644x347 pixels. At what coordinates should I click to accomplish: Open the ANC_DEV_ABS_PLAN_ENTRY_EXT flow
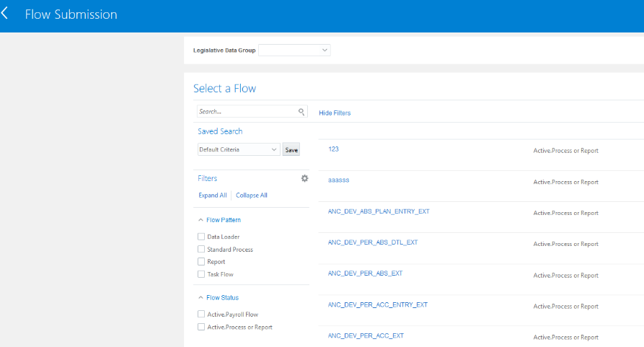379,211
